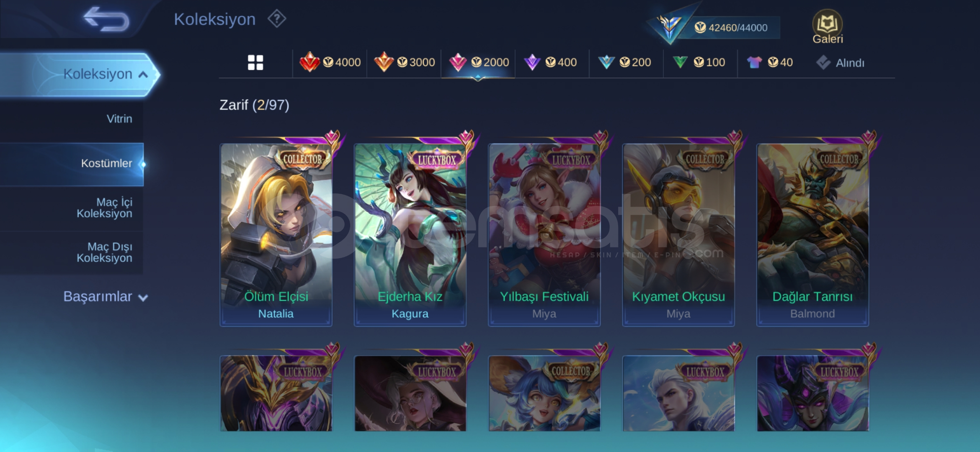Open the Koleksiyon help question mark
The width and height of the screenshot is (980, 452).
(277, 19)
